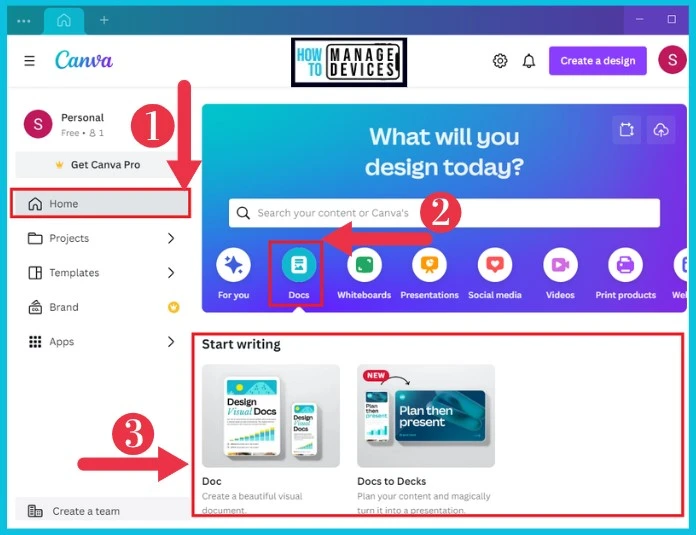696x535 pixels.
Task: Open Brand in the sidebar
Action: [101, 307]
